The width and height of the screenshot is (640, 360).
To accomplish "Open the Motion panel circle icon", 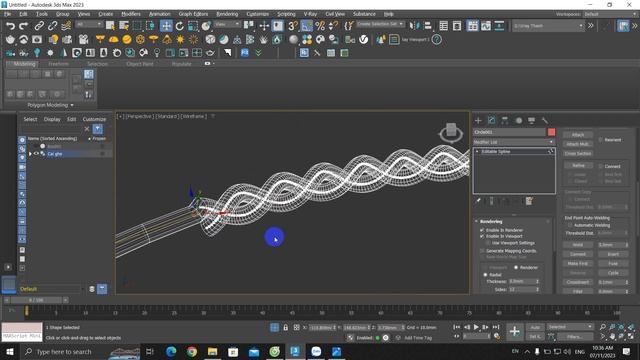I will click(518, 120).
